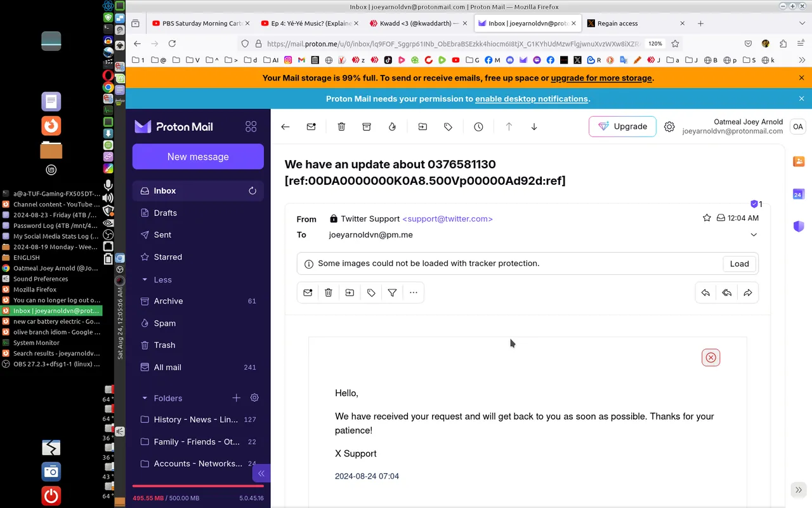Image resolution: width=812 pixels, height=508 pixels.
Task: Move message to trash from top toolbar
Action: 341,126
